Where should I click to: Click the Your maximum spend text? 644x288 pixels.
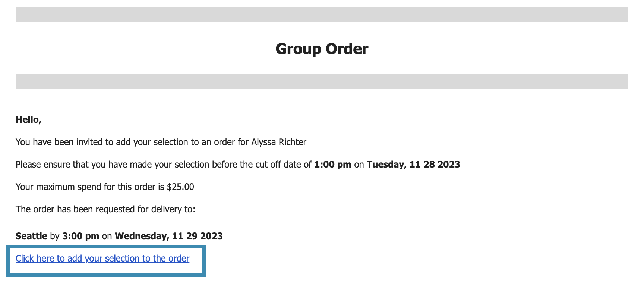click(x=105, y=187)
